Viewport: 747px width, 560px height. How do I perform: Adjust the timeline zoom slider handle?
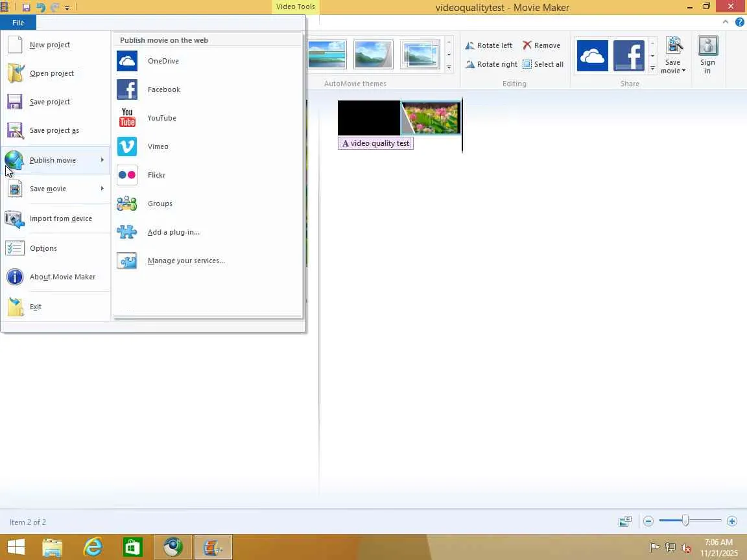click(x=685, y=520)
